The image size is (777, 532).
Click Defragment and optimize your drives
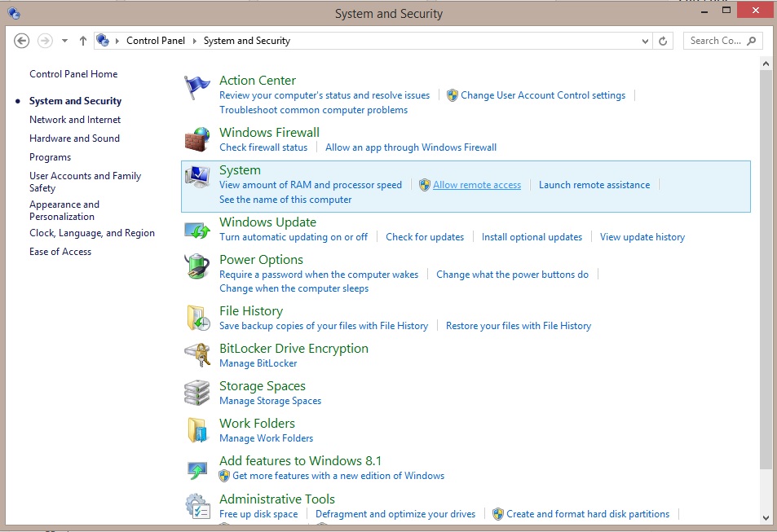pos(395,514)
